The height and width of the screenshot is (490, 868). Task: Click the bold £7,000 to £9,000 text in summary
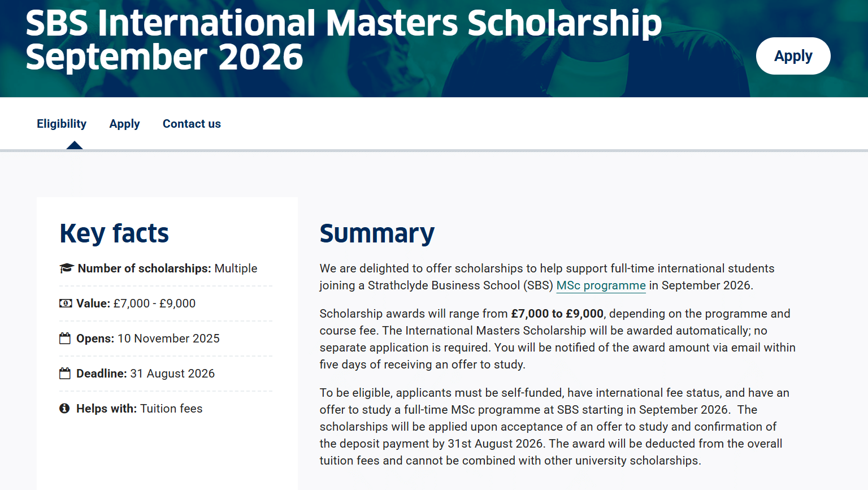click(557, 314)
